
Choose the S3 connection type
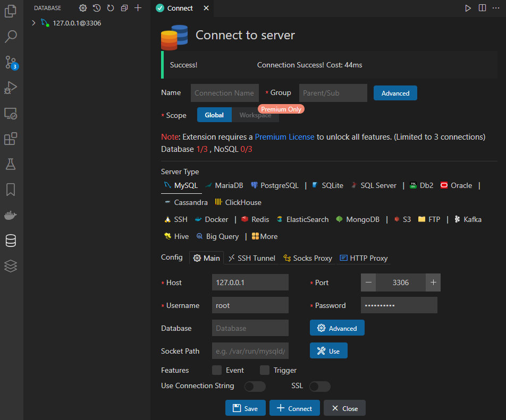coord(402,219)
